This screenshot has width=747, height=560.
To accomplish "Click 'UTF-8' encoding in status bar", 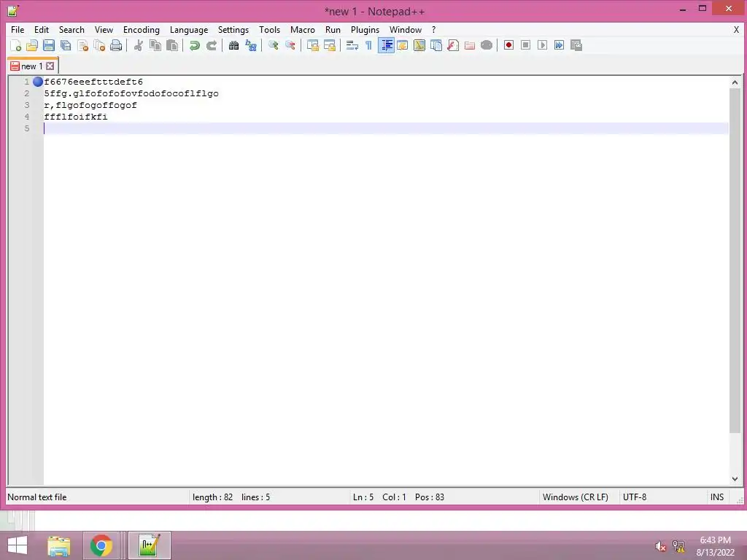I will (635, 497).
